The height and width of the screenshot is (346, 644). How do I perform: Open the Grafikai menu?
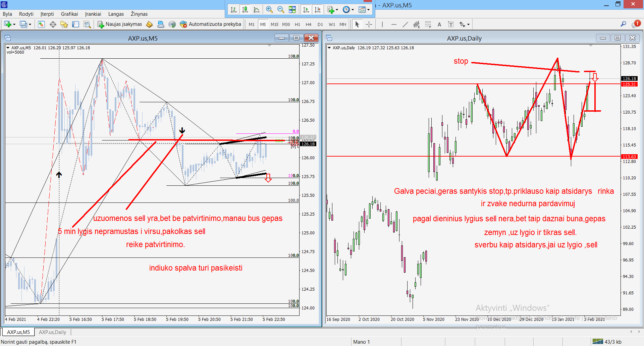(69, 14)
